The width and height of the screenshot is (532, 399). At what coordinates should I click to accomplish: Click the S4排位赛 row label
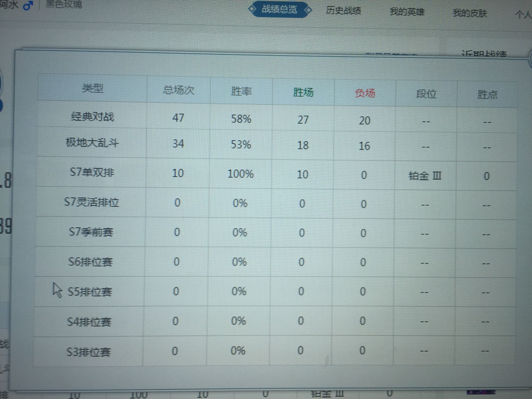pyautogui.click(x=89, y=322)
